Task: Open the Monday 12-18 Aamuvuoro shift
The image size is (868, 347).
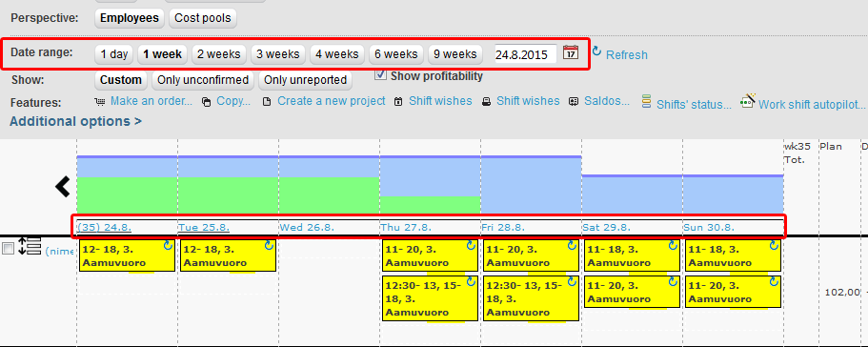Action: click(127, 255)
